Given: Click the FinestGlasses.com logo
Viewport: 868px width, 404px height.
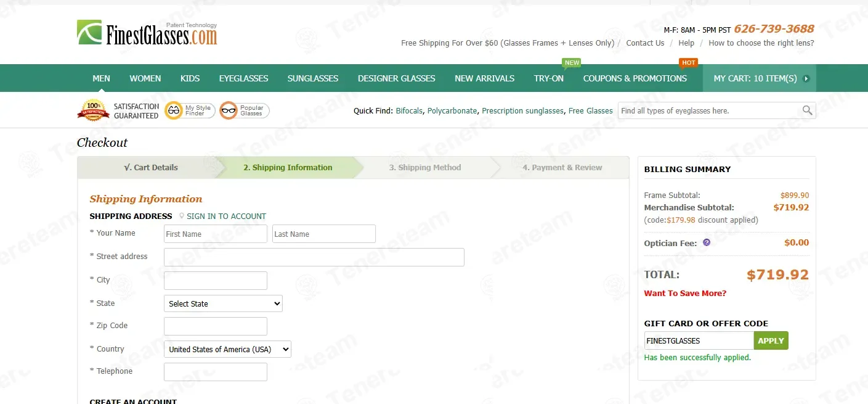Looking at the screenshot, I should pos(147,33).
